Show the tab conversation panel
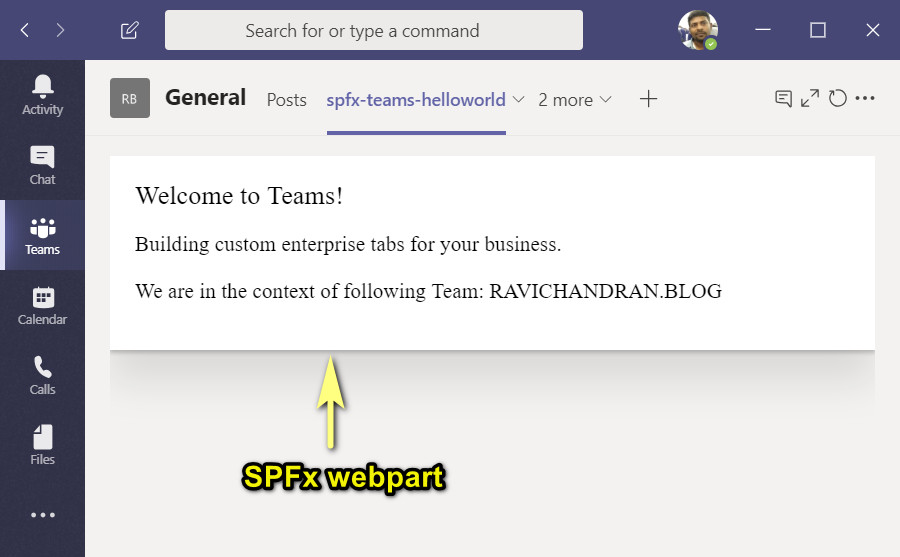The height and width of the screenshot is (557, 900). pyautogui.click(x=784, y=98)
